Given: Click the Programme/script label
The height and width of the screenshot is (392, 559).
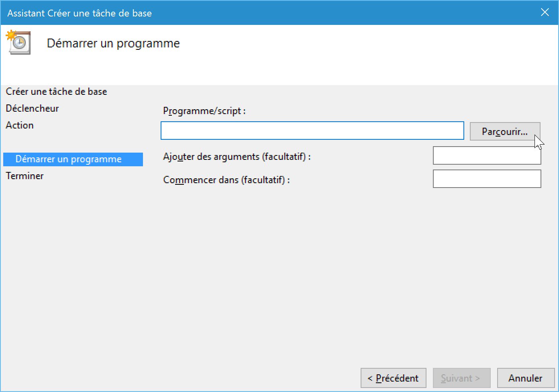Looking at the screenshot, I should (204, 111).
